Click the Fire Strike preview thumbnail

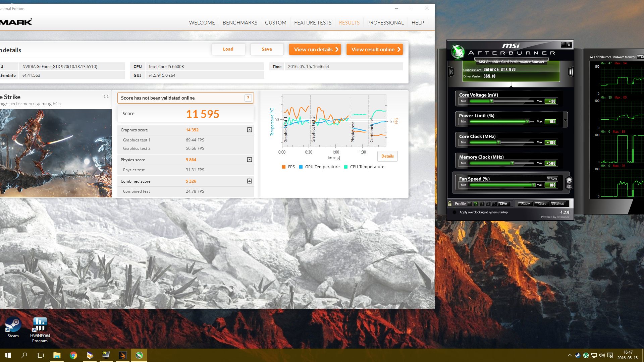[x=56, y=153]
